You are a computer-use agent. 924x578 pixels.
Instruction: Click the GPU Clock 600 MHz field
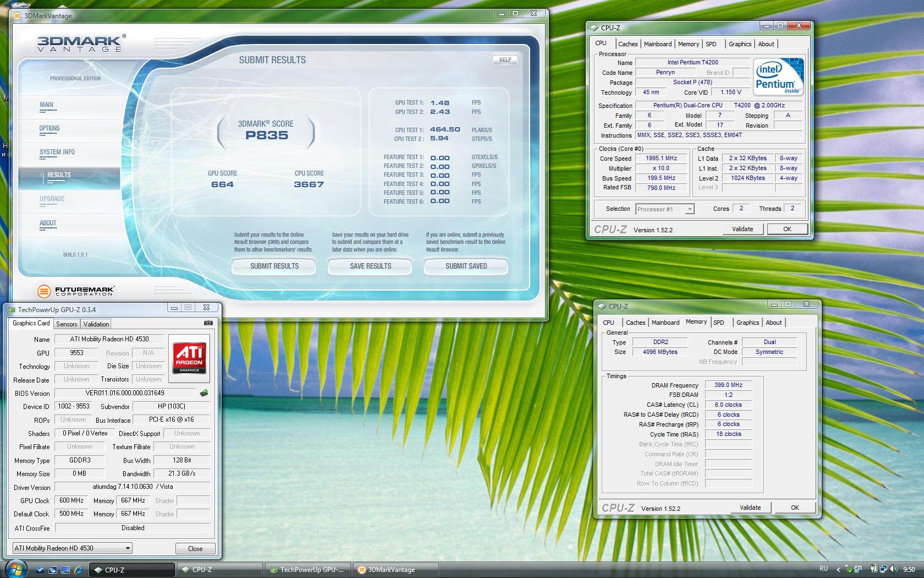coord(71,500)
